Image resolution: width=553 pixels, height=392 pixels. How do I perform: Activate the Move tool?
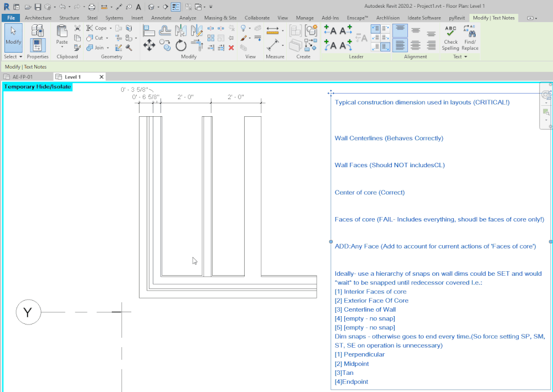click(149, 45)
